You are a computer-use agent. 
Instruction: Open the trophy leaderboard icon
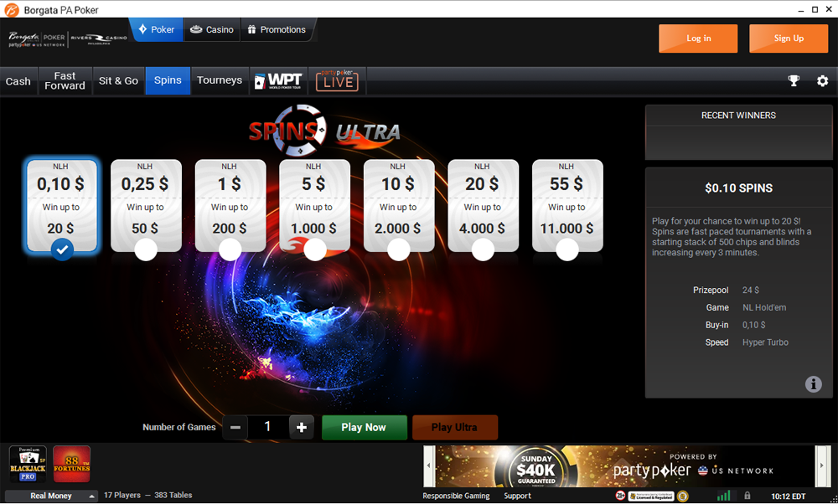click(794, 80)
